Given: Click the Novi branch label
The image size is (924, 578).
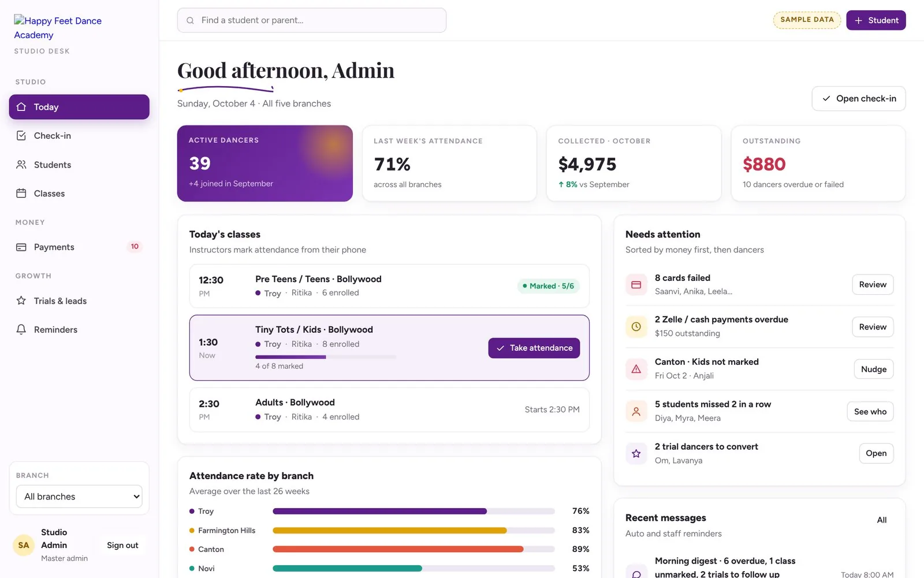Looking at the screenshot, I should (206, 569).
